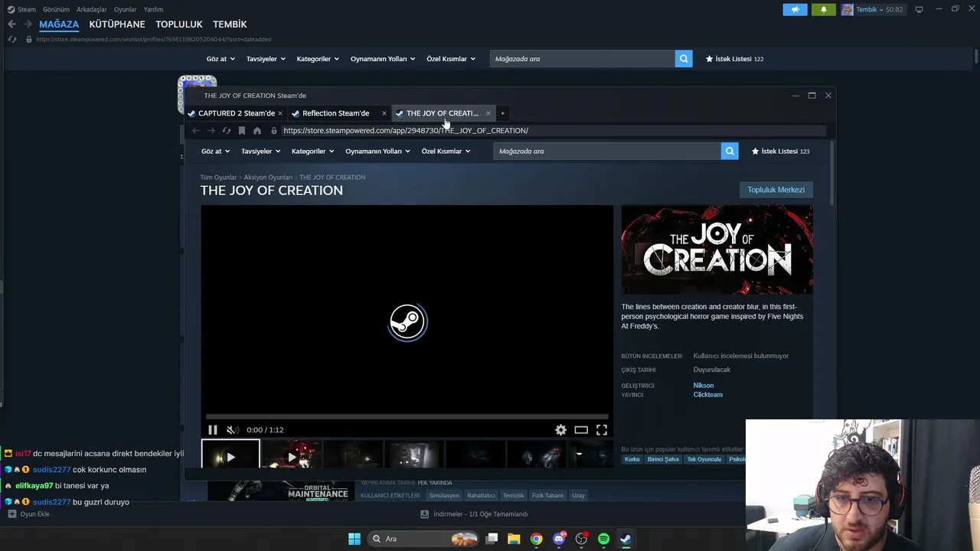Click the Joy of Creation header image
Screen dimensions: 980x551
tap(717, 249)
